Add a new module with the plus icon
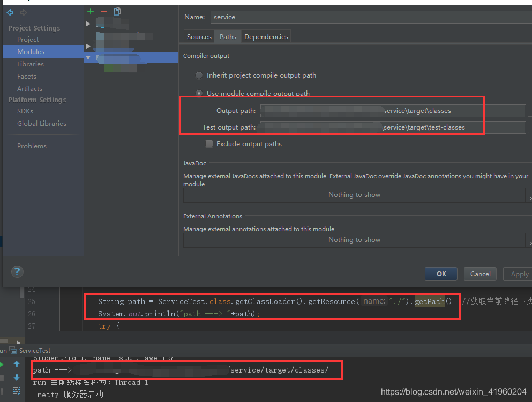532x402 pixels. pos(91,12)
